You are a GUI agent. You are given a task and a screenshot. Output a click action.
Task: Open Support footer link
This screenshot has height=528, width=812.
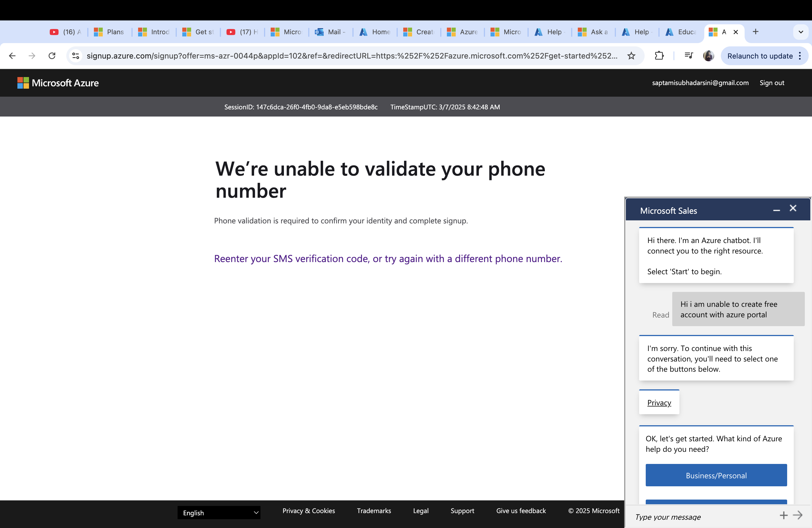[462, 511]
